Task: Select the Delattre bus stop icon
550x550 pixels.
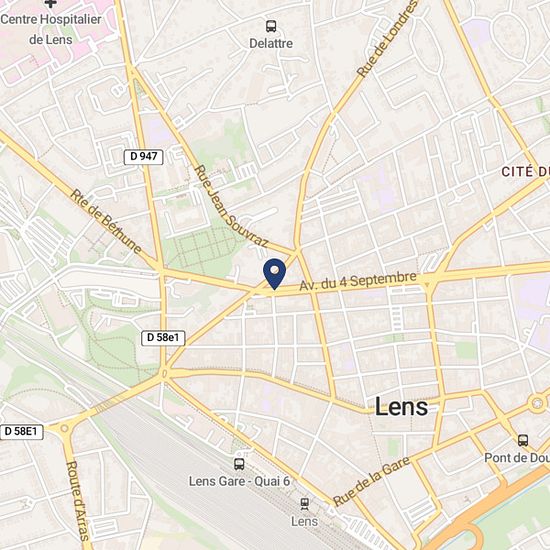Action: click(271, 26)
